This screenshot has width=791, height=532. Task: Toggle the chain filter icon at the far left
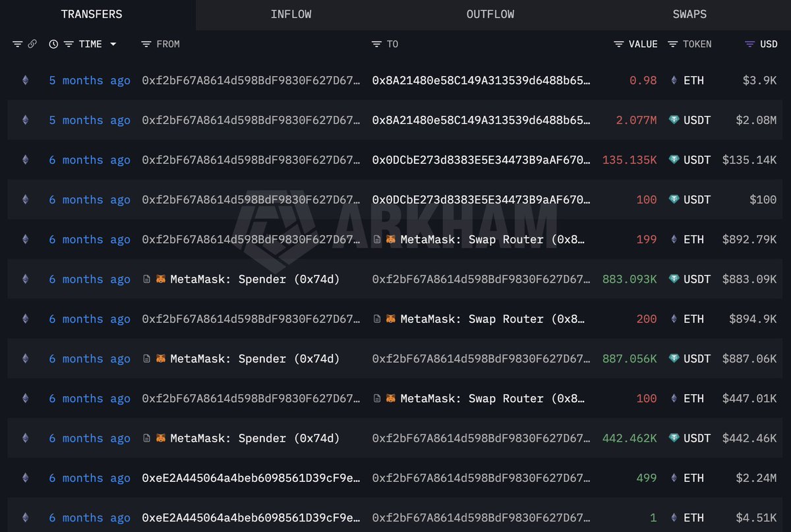coord(18,44)
